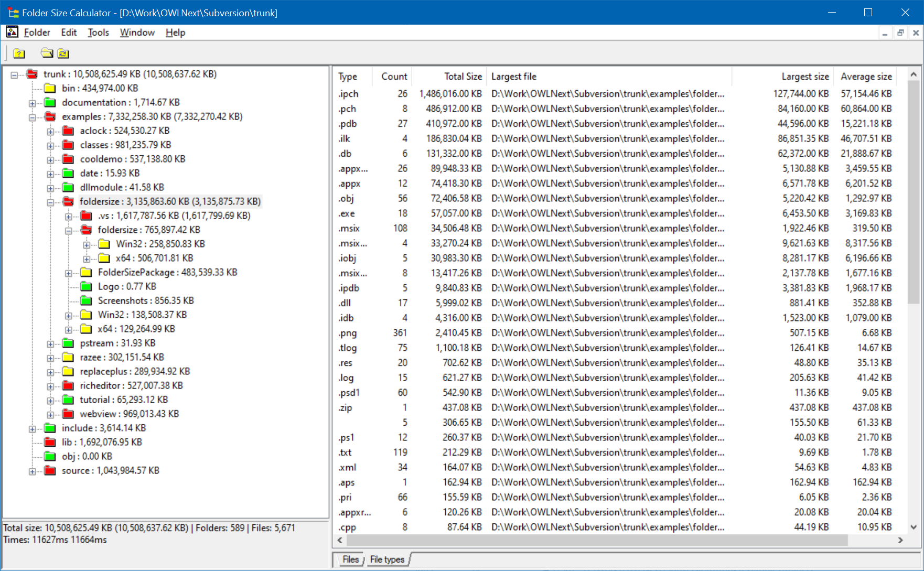Collapse the foldersize 3,135,863.60 KB node
The height and width of the screenshot is (571, 924).
pyautogui.click(x=50, y=202)
